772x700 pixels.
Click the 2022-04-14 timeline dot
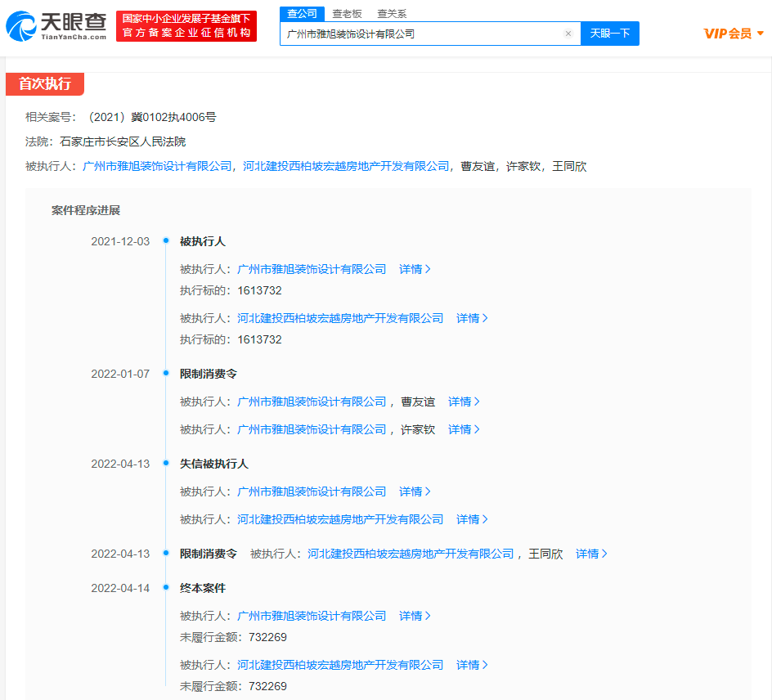(x=166, y=587)
